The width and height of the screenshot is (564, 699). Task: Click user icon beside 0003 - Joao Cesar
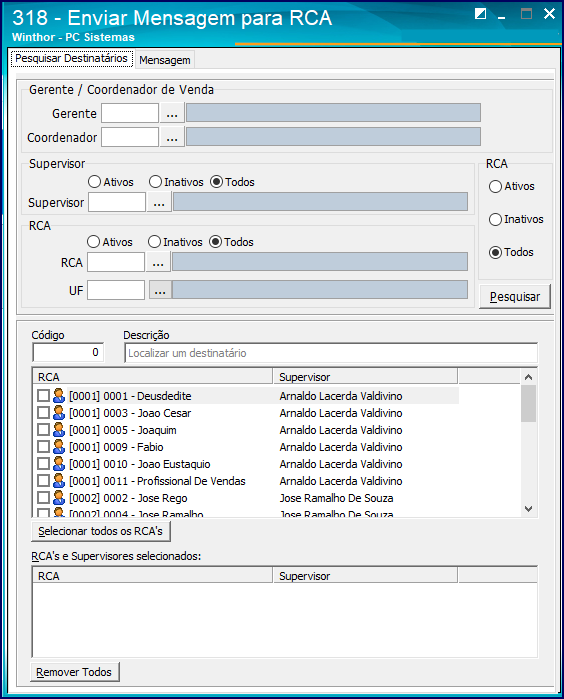click(x=58, y=413)
